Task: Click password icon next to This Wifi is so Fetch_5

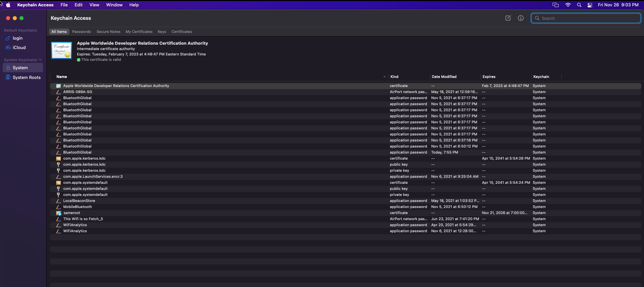Action: [x=58, y=219]
